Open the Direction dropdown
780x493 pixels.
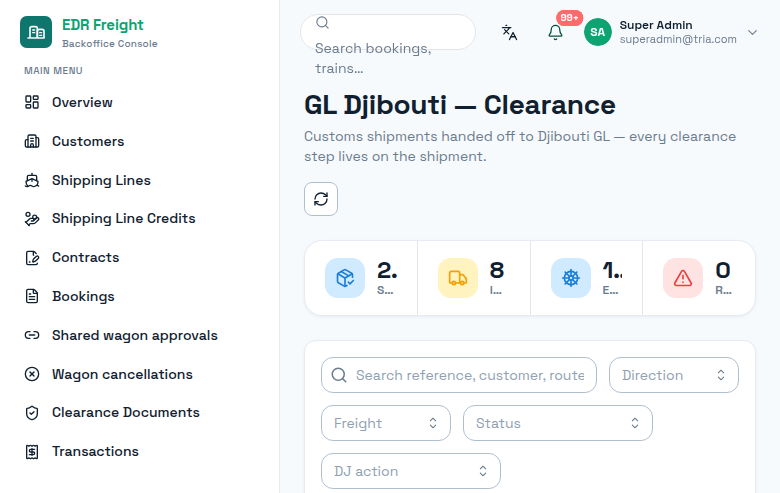point(674,375)
